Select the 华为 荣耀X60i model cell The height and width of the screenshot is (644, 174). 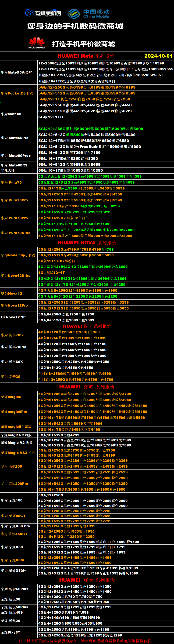(x=19, y=560)
